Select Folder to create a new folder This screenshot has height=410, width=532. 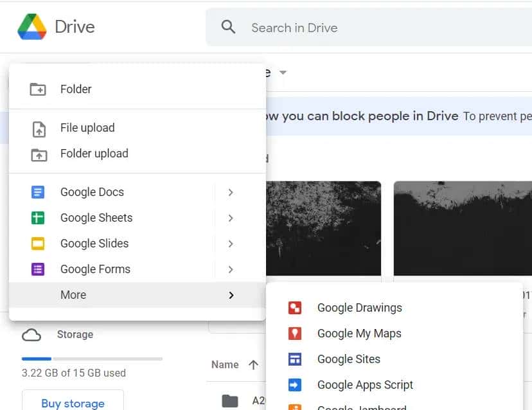point(76,89)
